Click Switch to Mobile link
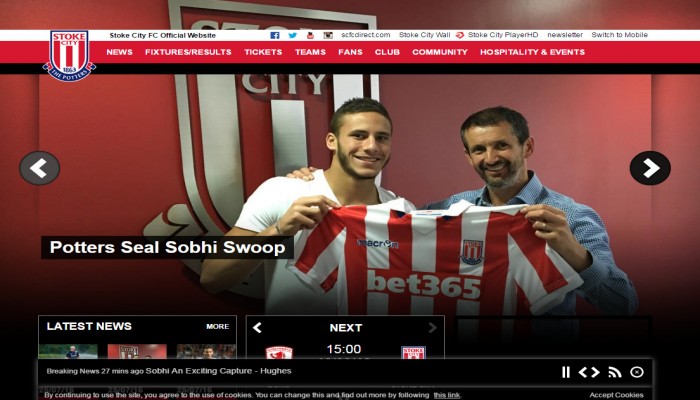Viewport: 700px width, 400px height. (x=620, y=35)
